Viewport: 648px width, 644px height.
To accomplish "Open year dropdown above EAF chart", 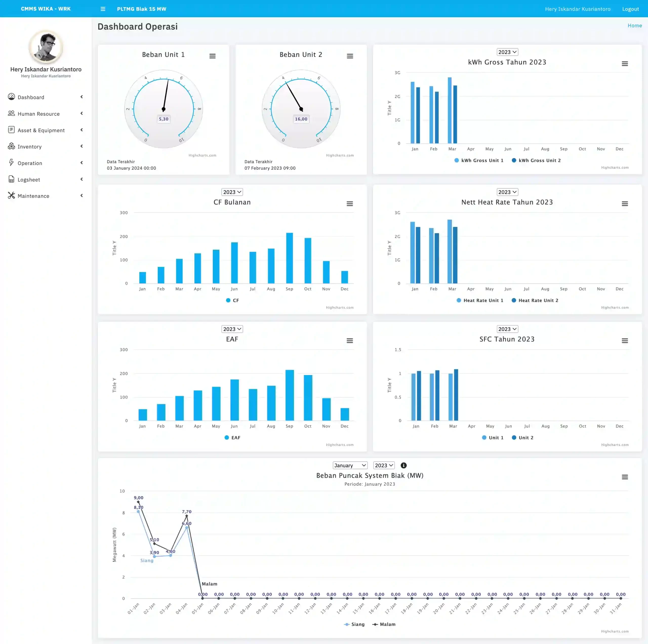I will tap(232, 329).
